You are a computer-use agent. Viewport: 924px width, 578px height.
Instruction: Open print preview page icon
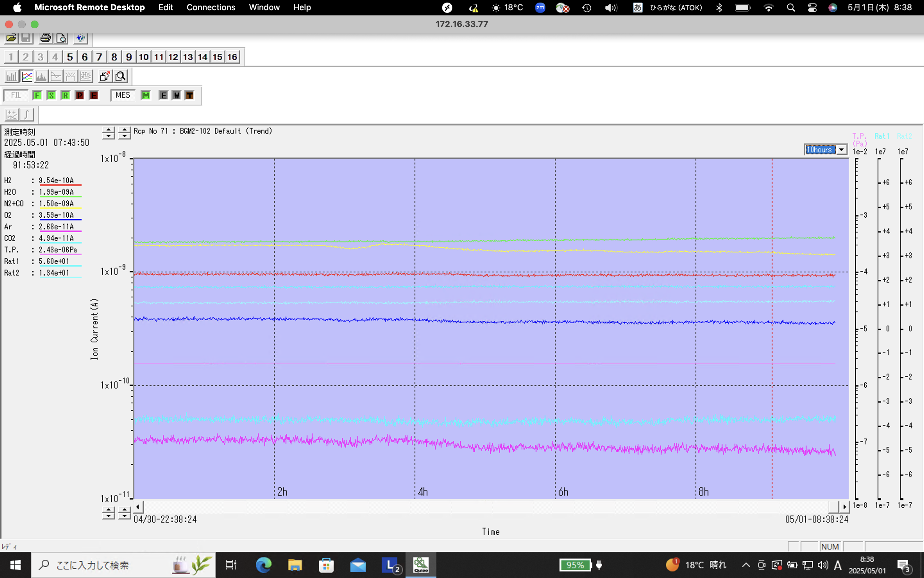pos(61,38)
